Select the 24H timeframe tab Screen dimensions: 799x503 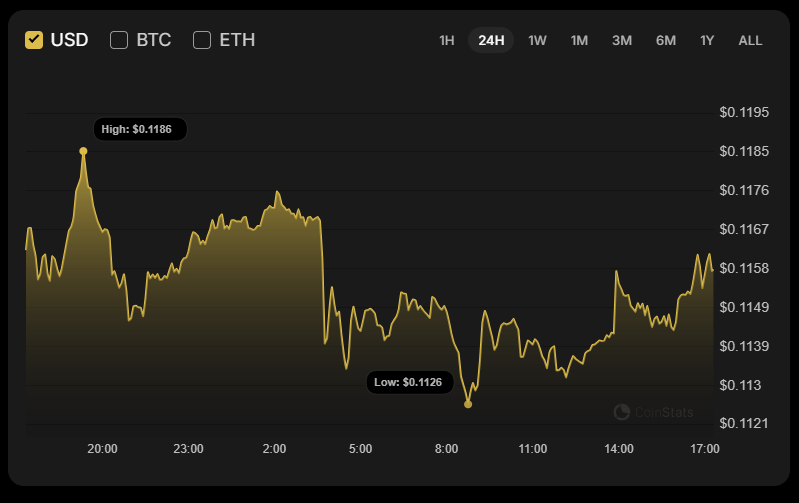(x=491, y=40)
